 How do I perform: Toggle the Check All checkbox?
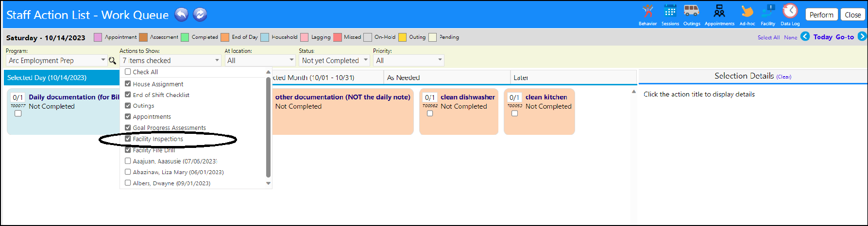[128, 72]
